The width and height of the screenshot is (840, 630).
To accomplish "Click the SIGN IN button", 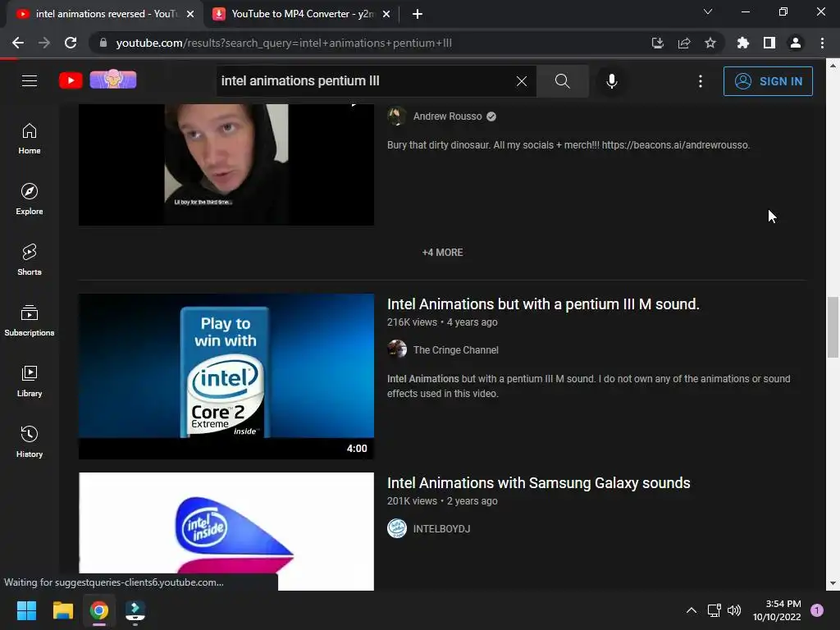I will [x=768, y=81].
